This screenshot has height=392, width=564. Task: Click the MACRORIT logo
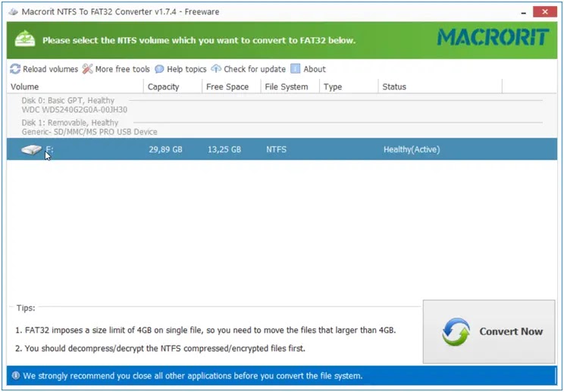[x=493, y=37]
